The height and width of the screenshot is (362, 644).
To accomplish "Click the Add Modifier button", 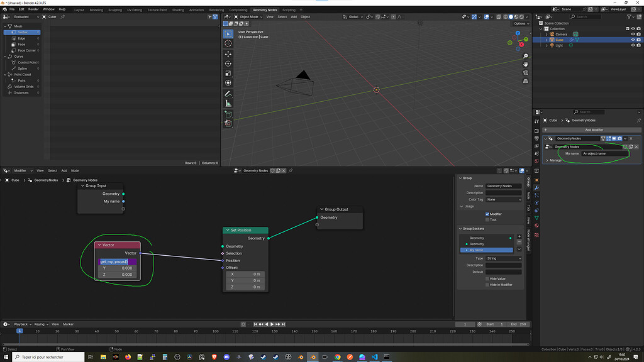I will tap(592, 129).
